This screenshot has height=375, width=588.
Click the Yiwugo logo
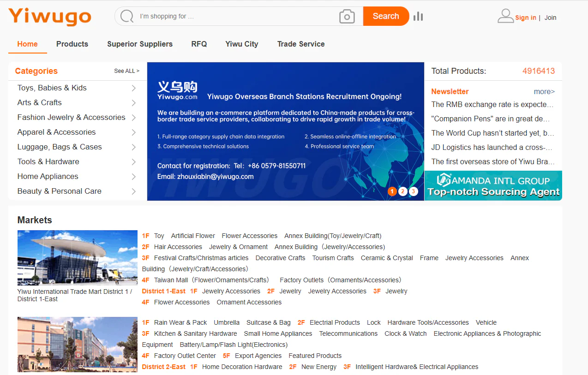click(49, 17)
